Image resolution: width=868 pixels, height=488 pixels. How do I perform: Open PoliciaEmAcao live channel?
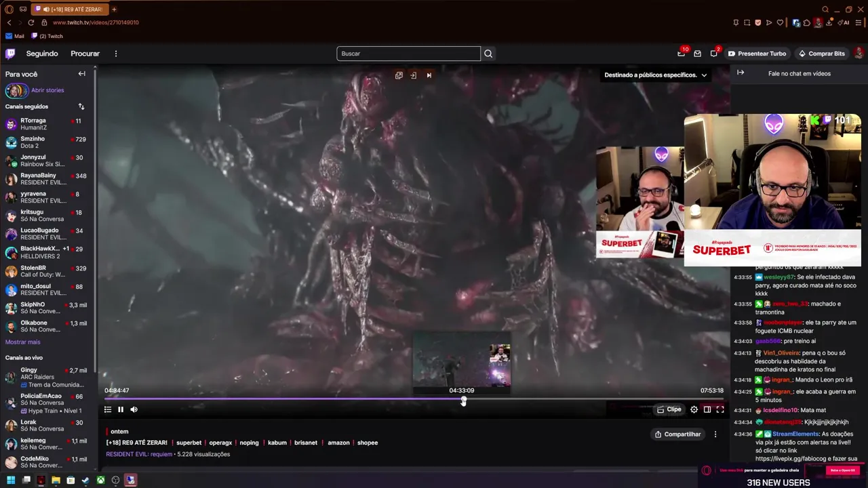pos(47,403)
